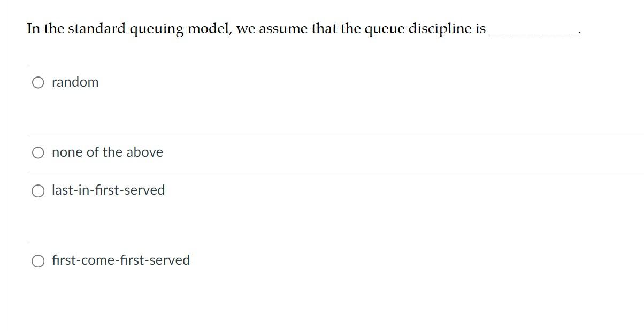Click the blank fill-in line
Viewport: 644px width, 331px height.
pos(532,34)
